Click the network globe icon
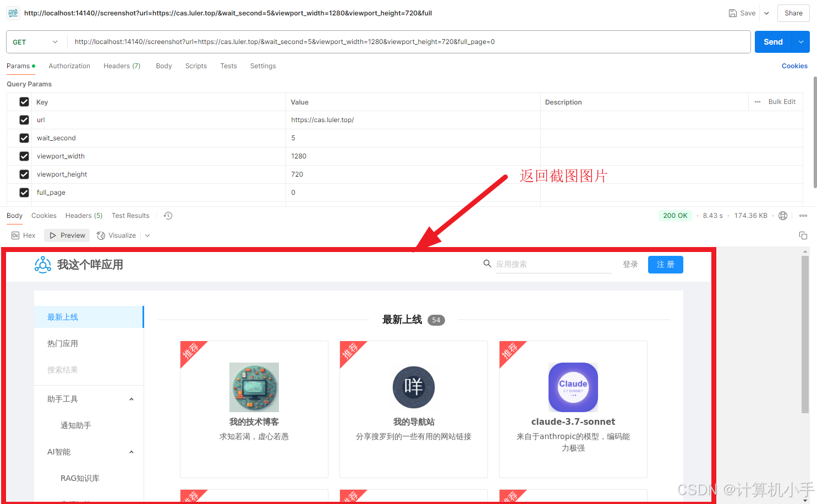Image resolution: width=817 pixels, height=504 pixels. click(x=783, y=216)
